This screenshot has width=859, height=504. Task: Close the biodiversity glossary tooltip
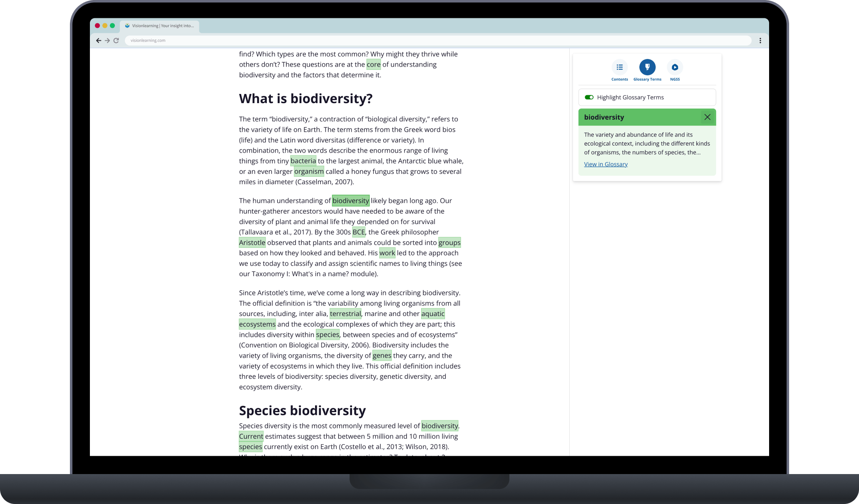[707, 116]
